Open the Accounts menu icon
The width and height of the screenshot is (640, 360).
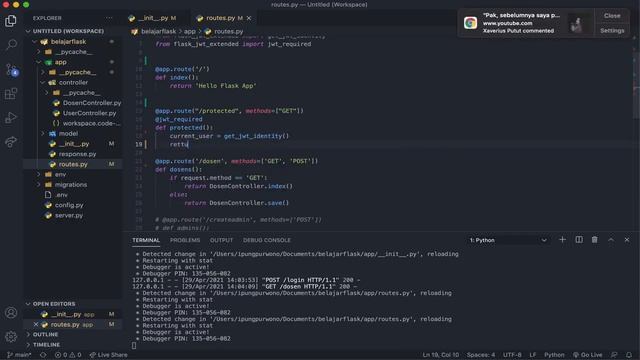point(11,313)
